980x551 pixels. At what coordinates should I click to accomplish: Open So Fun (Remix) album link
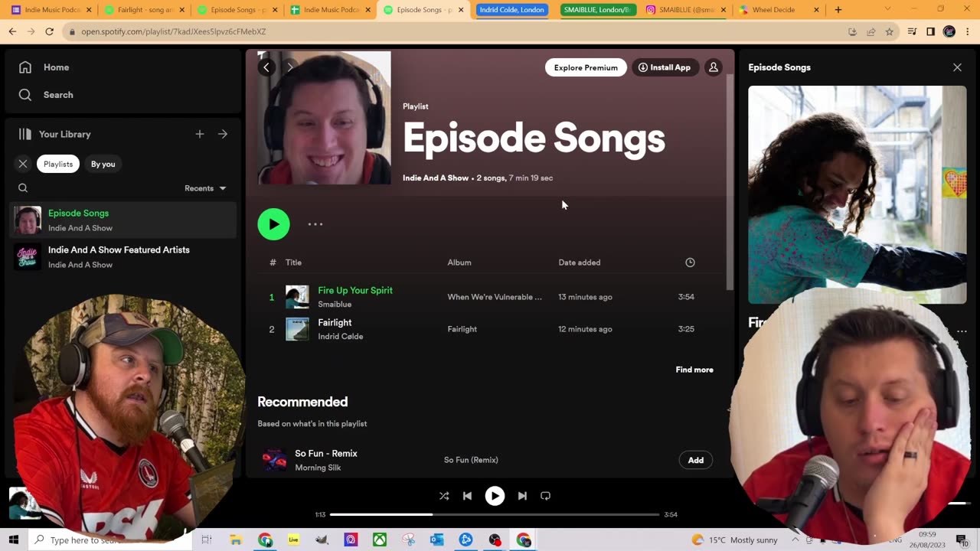coord(471,460)
